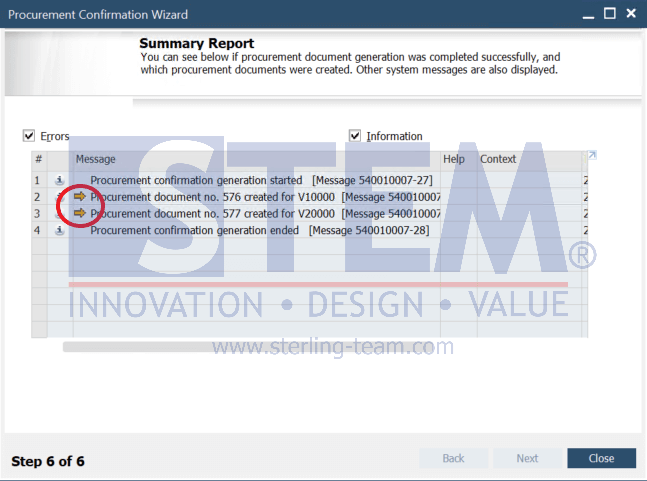This screenshot has height=481, width=647.
Task: Select the 'Procurement document no. 576 created' message
Action: point(265,197)
